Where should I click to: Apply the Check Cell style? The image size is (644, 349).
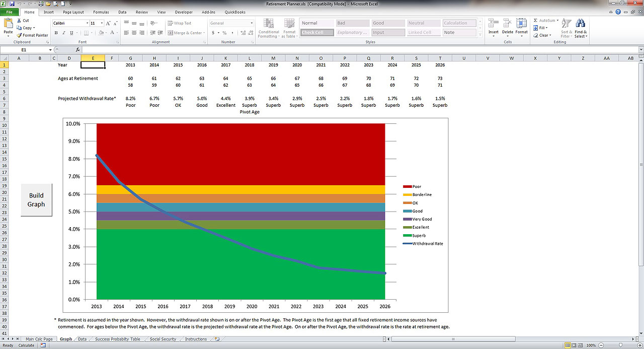(317, 33)
